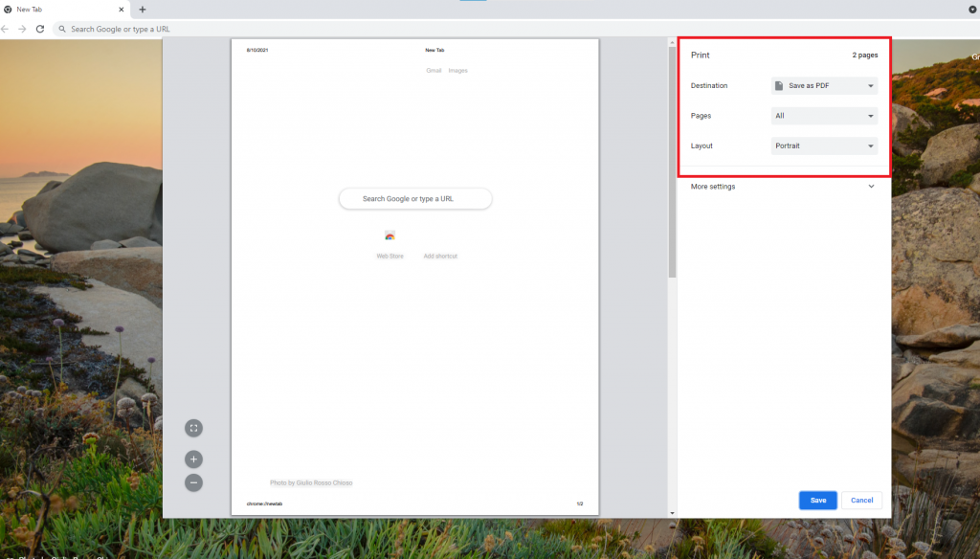The image size is (980, 559).
Task: Open the Pages dropdown set to All
Action: 824,115
